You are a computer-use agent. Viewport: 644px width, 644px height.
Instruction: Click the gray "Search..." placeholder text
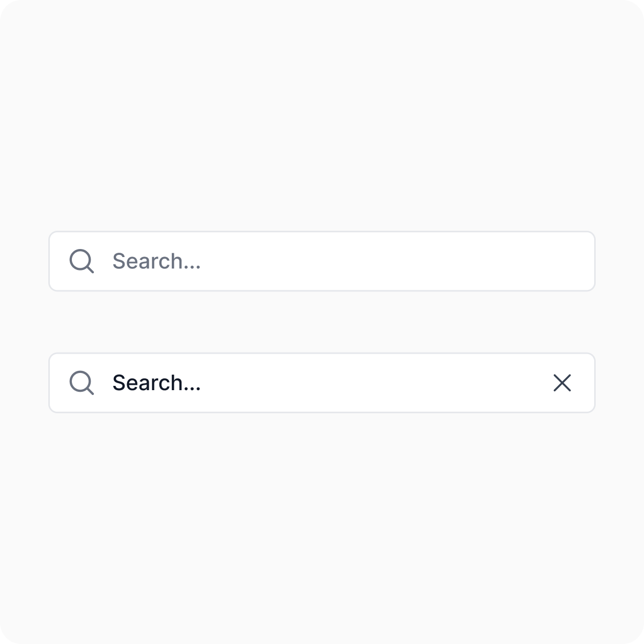[156, 261]
